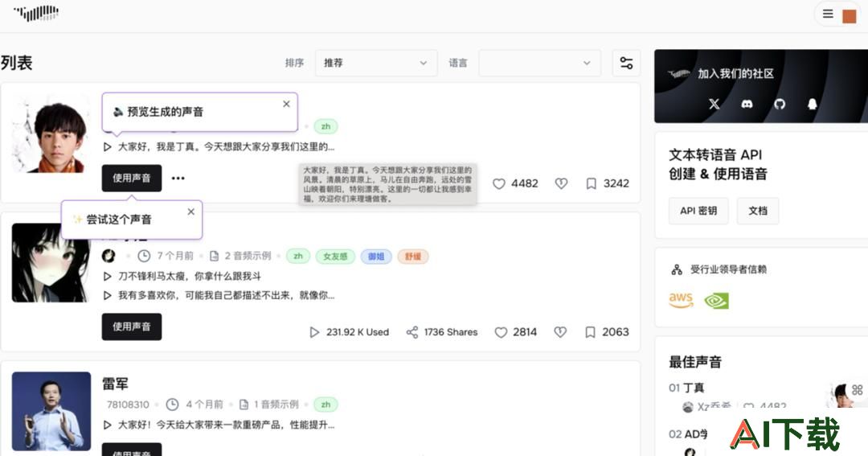Screen dimensions: 868x456
Task: Open the GitHub community link
Action: pyautogui.click(x=780, y=104)
